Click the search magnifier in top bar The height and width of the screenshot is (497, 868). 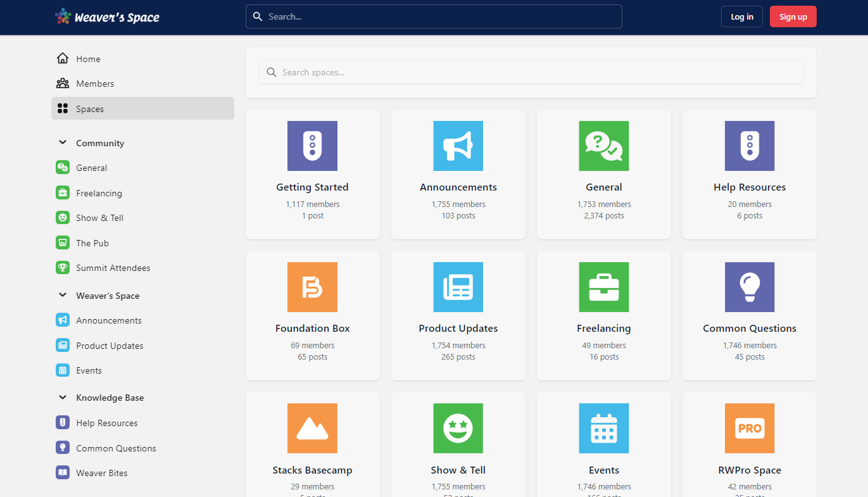(258, 16)
